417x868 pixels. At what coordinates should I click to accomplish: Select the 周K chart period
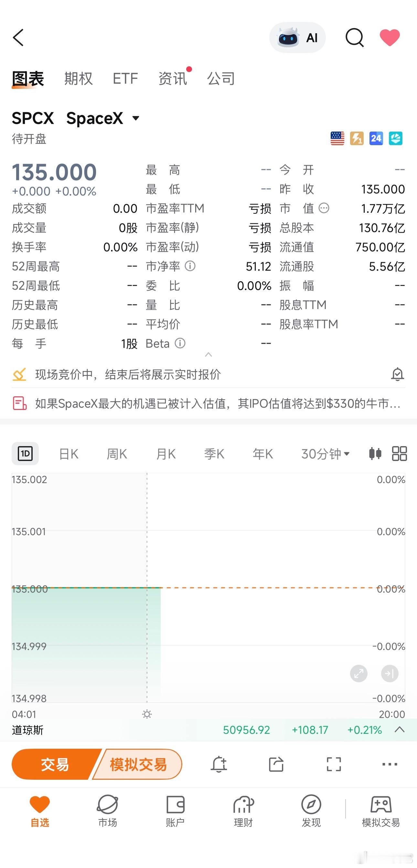[x=117, y=454]
